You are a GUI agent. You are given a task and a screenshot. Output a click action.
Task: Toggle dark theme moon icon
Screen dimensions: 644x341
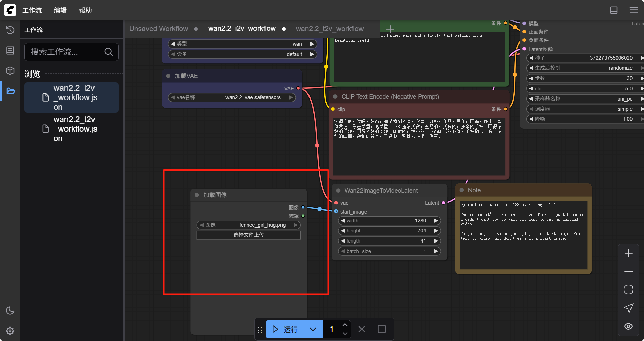coord(10,310)
